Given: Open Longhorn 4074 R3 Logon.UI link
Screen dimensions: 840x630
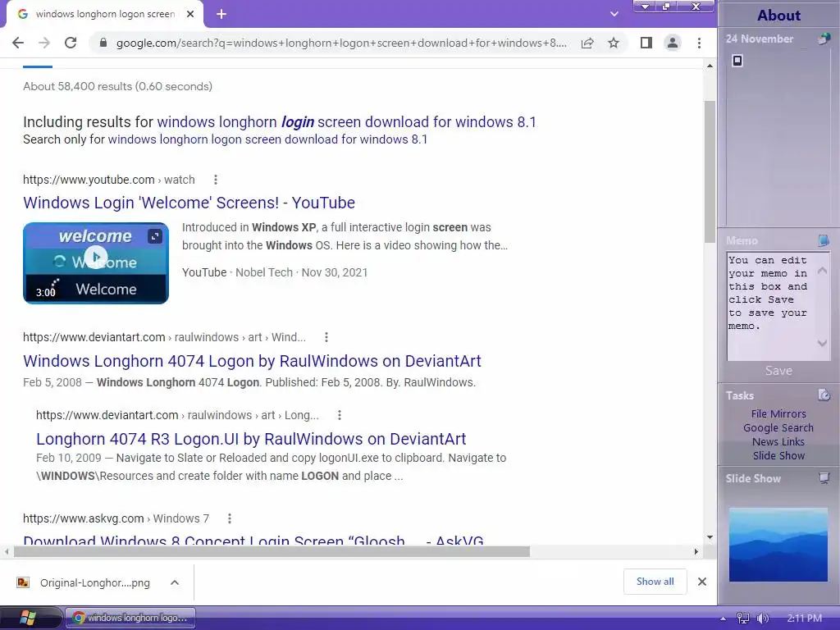Looking at the screenshot, I should pos(251,439).
